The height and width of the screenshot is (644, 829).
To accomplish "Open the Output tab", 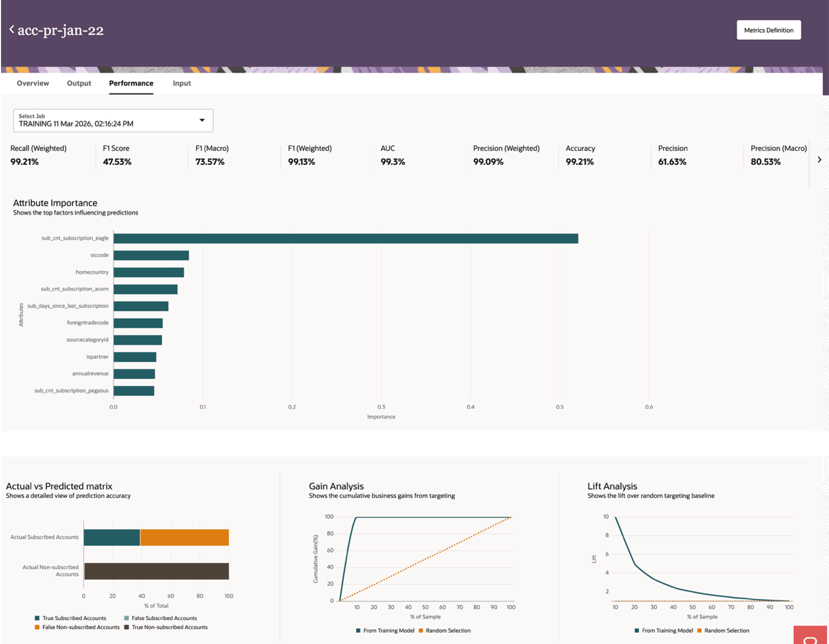I will (78, 83).
